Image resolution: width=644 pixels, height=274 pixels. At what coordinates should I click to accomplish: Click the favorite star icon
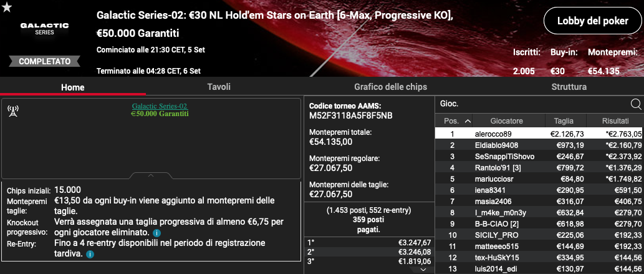coord(6,7)
